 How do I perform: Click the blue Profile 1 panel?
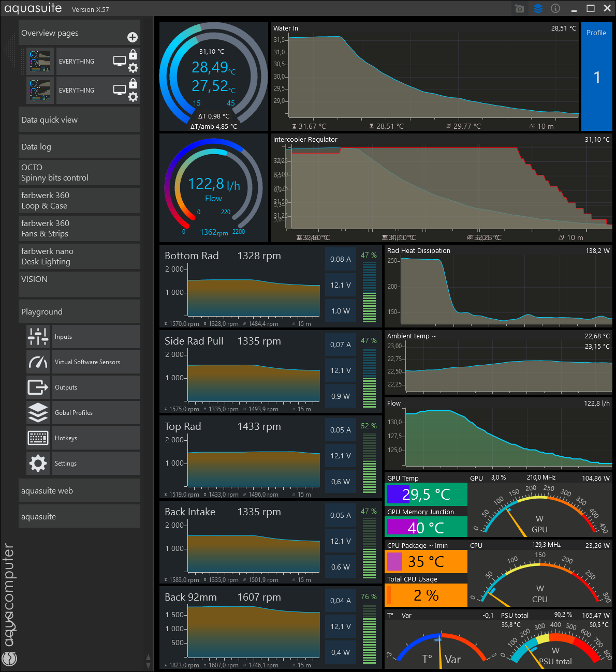coord(596,77)
